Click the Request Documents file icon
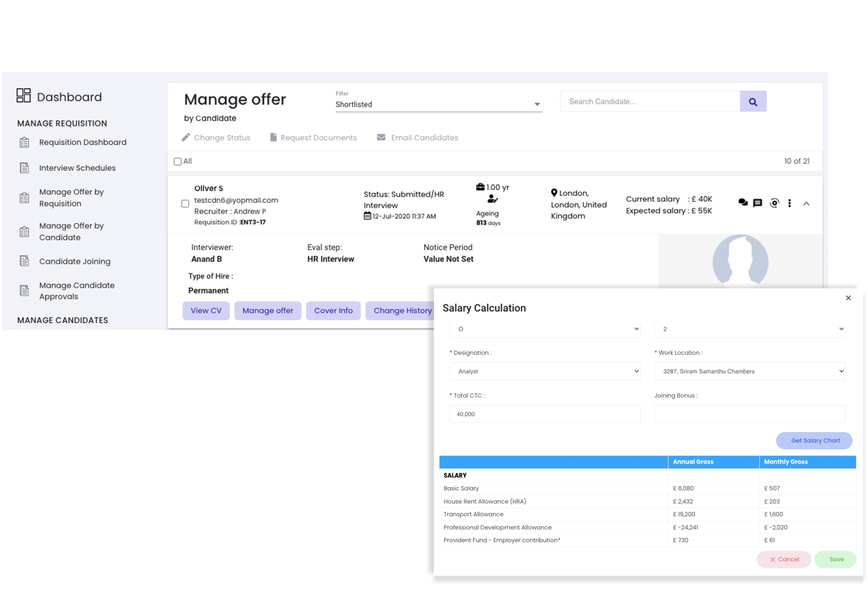This screenshot has width=868, height=613. [273, 137]
